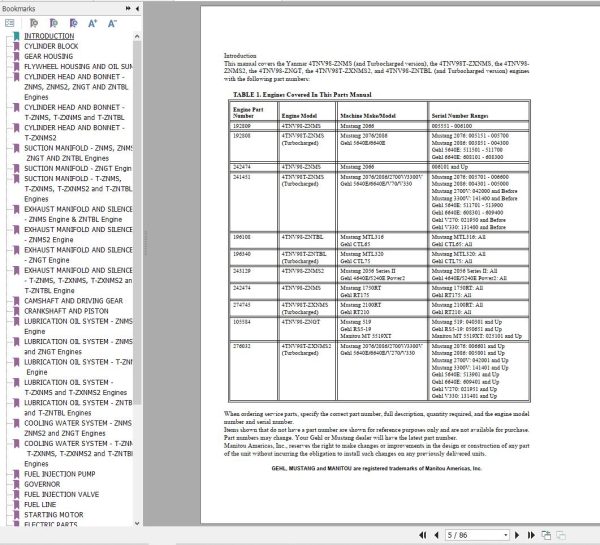Expand the Bookmarks panel with the double arrow
The width and height of the screenshot is (600, 545).
[x=128, y=8]
